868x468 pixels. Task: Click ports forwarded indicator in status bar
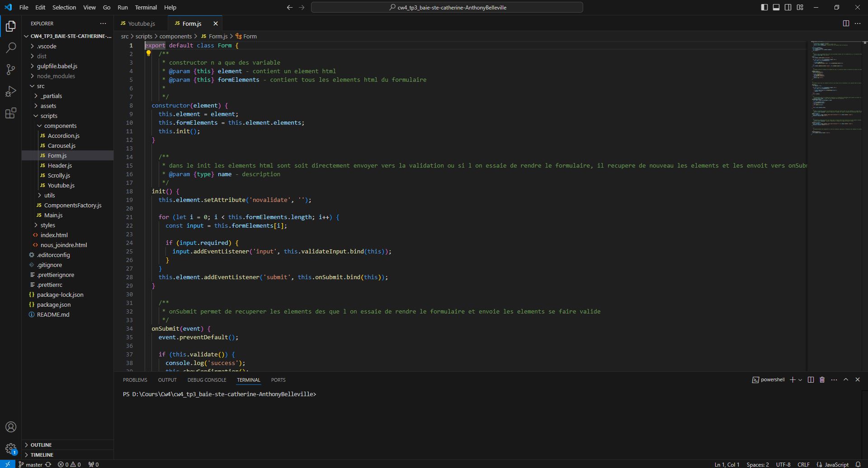coord(94,464)
